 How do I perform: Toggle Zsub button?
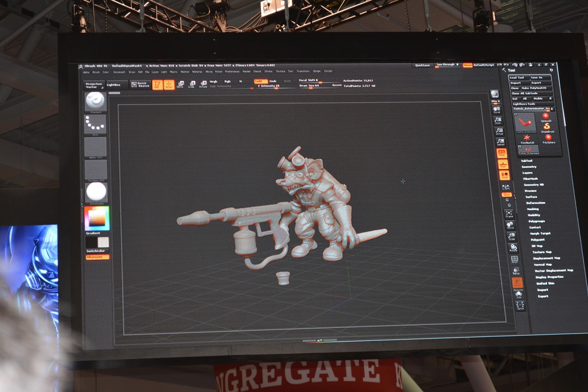[273, 81]
